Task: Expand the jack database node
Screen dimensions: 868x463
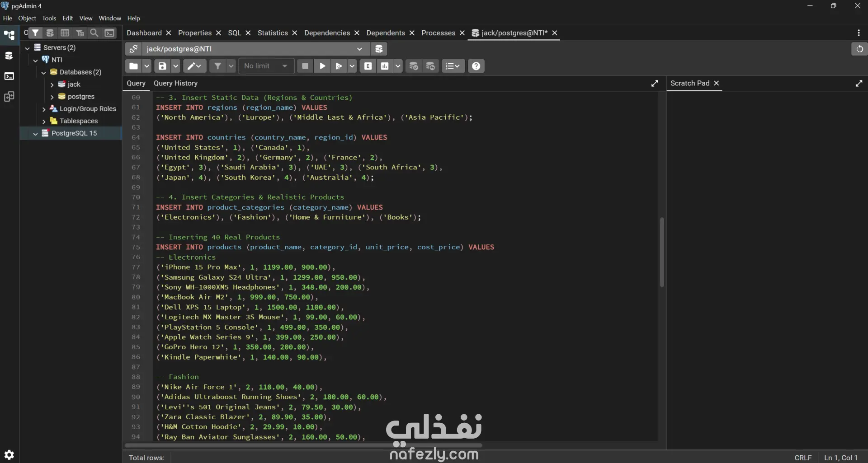Action: click(x=52, y=84)
